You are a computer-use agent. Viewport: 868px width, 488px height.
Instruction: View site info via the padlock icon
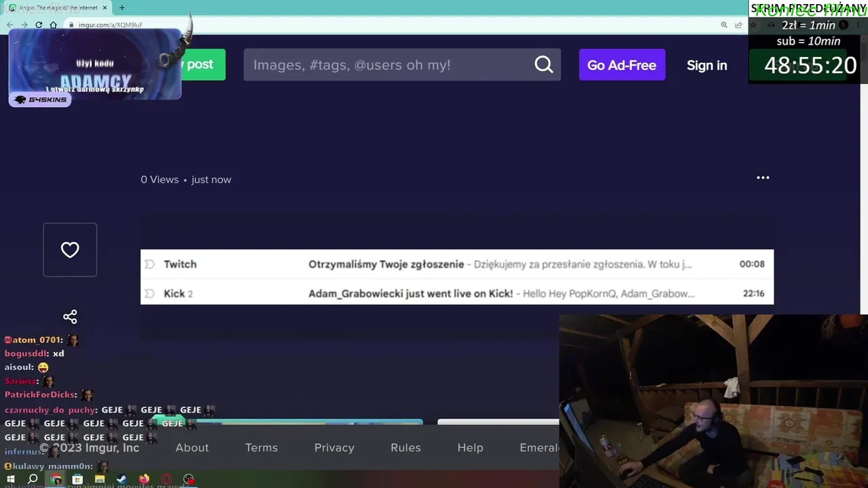tap(71, 25)
